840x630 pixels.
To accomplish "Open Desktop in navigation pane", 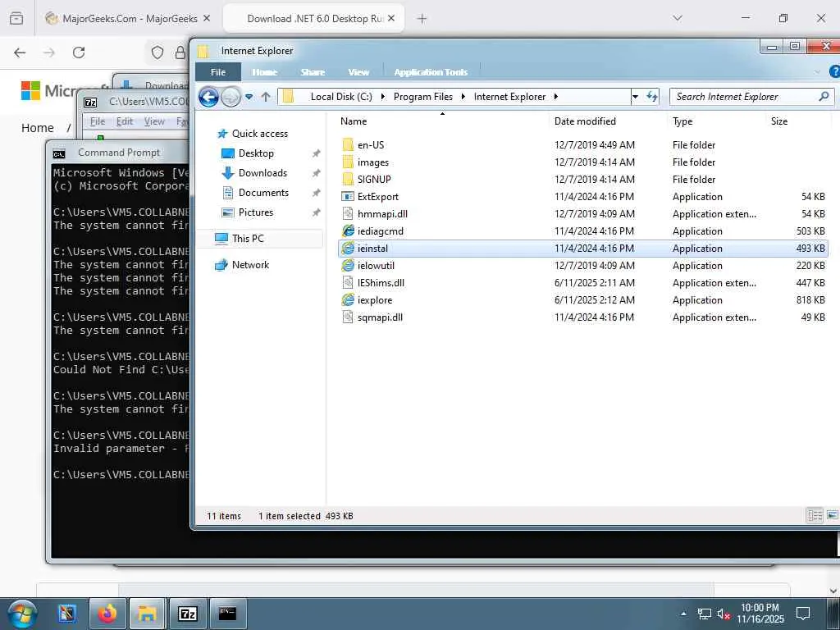I will click(256, 153).
